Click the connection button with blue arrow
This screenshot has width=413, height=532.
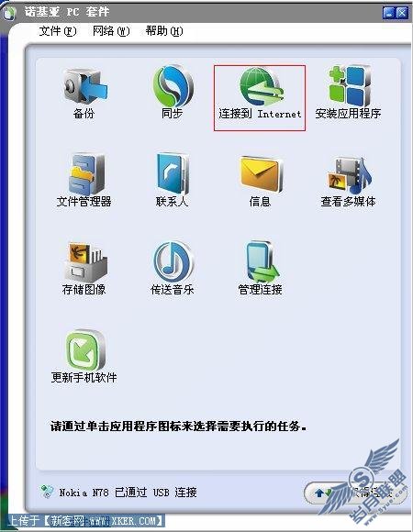click(354, 493)
